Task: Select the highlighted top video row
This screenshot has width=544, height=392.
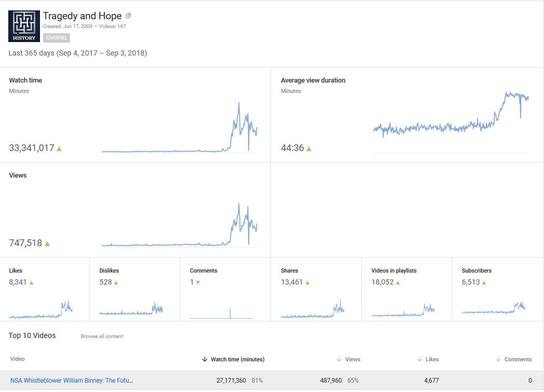Action: point(272,380)
